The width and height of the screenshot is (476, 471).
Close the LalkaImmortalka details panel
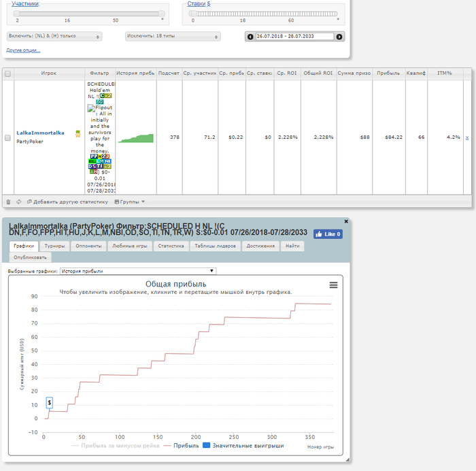tap(346, 221)
